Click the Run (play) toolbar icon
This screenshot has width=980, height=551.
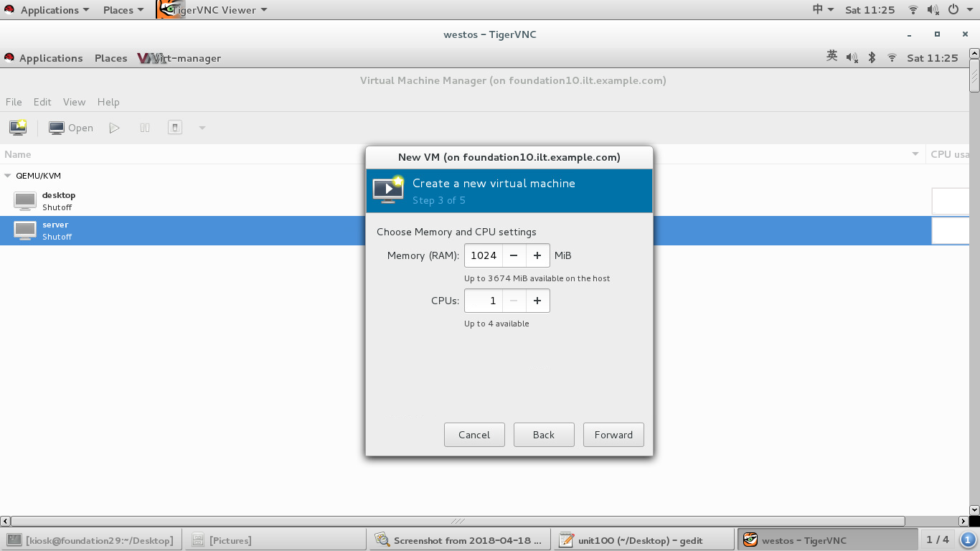click(114, 128)
